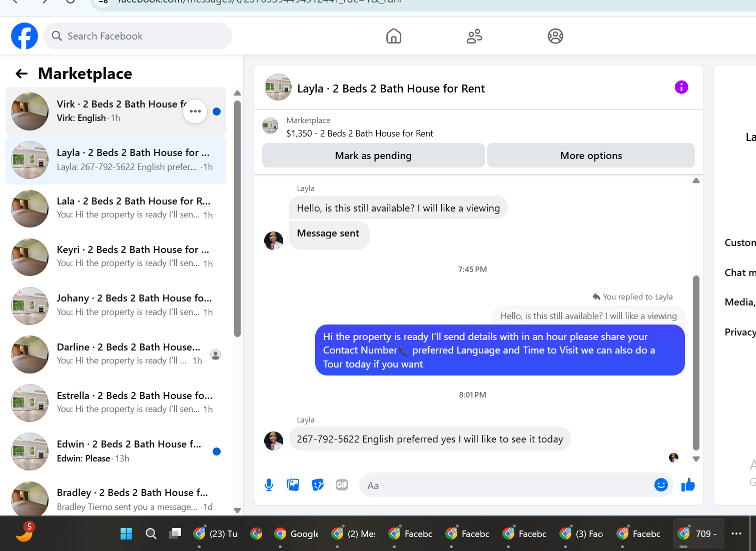Open the Friends icon in top navigation
This screenshot has height=551, width=756.
(x=474, y=36)
